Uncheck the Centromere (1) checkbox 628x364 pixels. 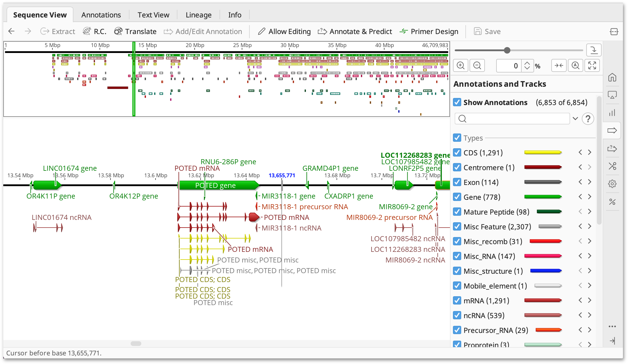click(457, 167)
